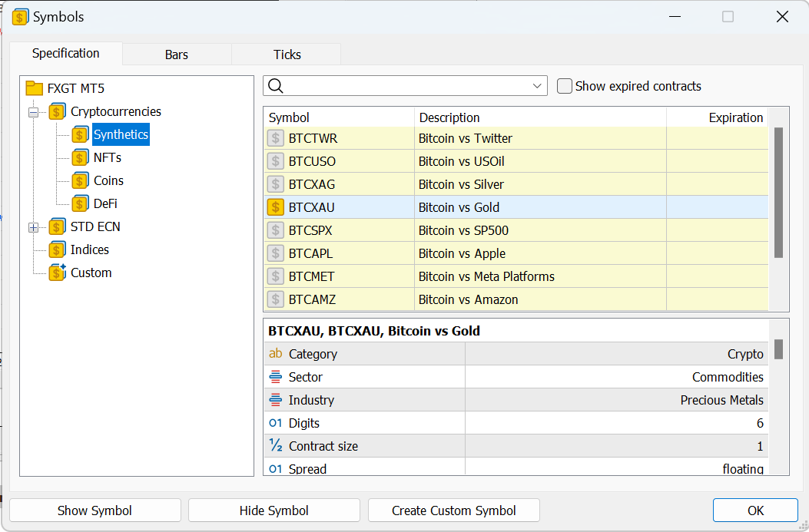Screen dimensions: 809x532
Task: Click the symbol list vertical scrollbar
Action: [x=778, y=192]
